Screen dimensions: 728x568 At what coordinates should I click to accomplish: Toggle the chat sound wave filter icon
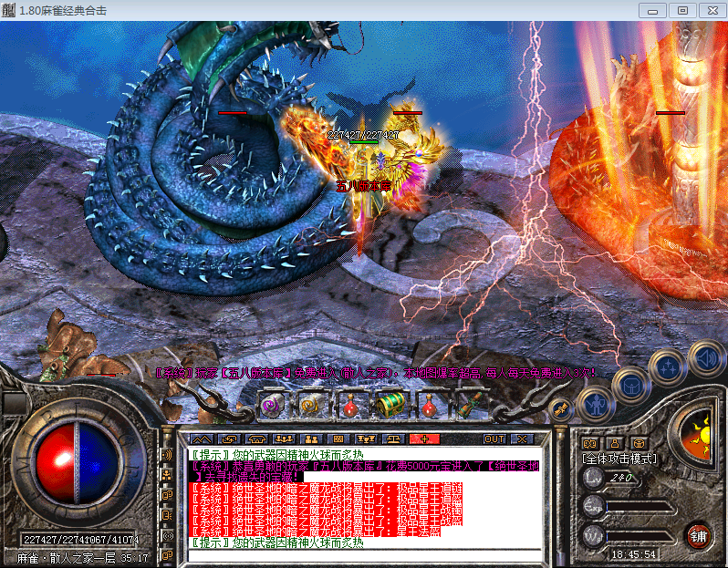click(x=168, y=454)
